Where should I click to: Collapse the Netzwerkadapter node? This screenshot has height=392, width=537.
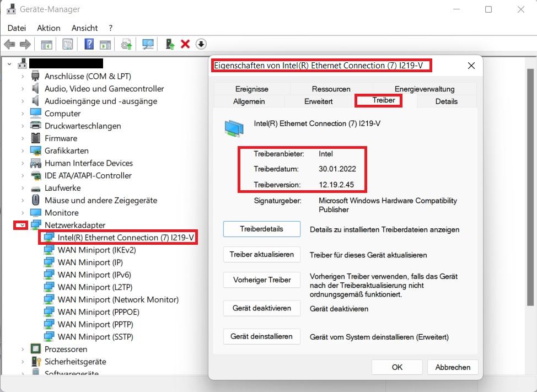(23, 225)
